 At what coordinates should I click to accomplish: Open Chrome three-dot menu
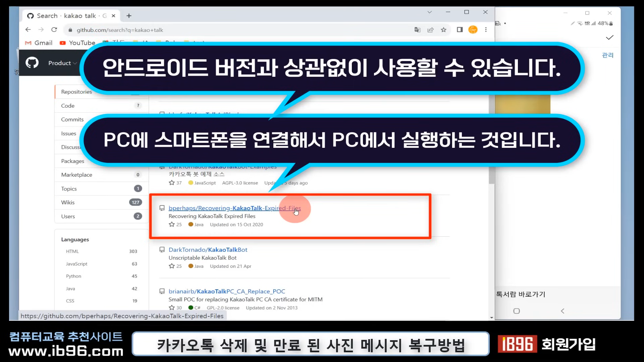486,30
